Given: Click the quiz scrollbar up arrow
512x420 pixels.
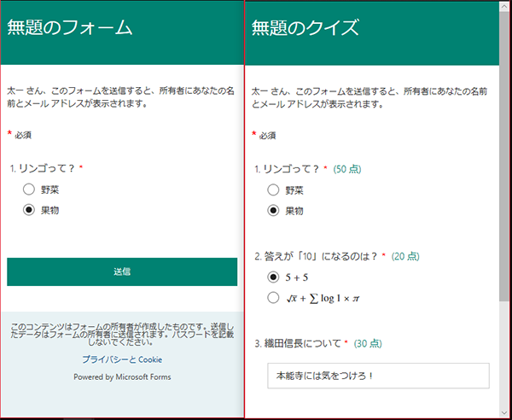Looking at the screenshot, I should [503, 6].
